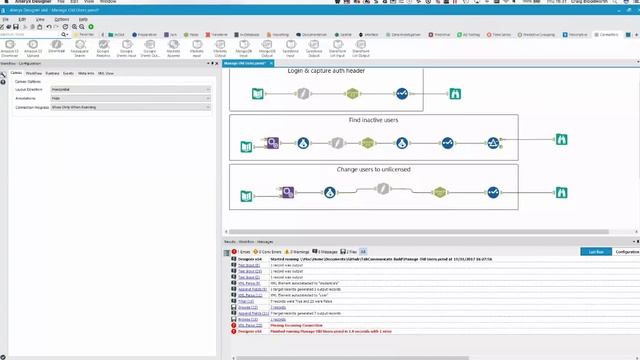This screenshot has width=640, height=360.
Task: Switch to the XML View tab
Action: tap(106, 73)
